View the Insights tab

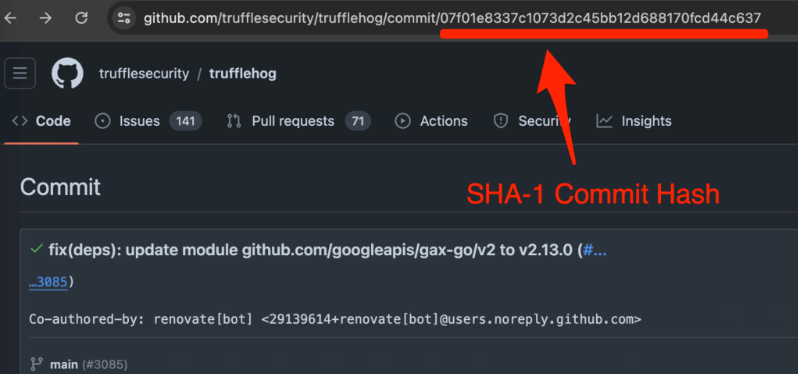pos(634,121)
